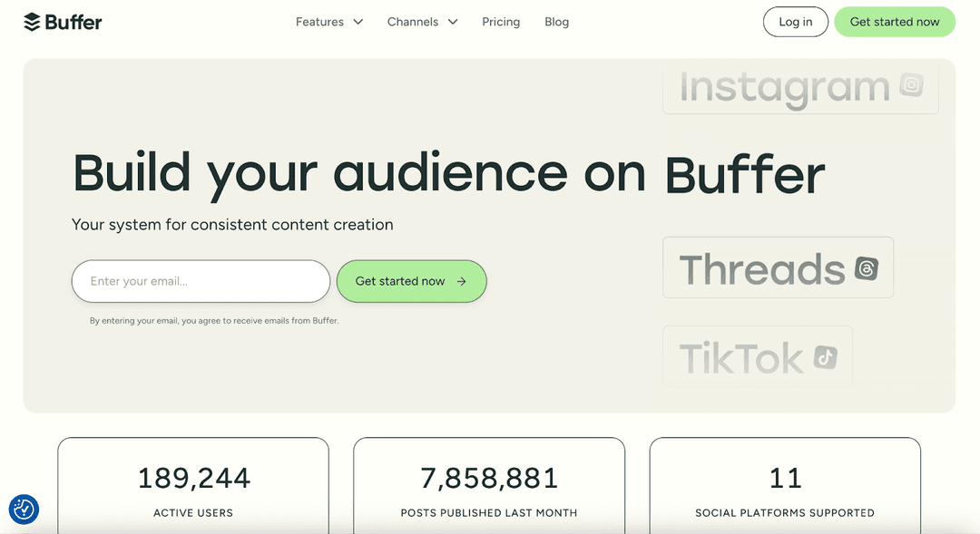Click the 11 social platforms figure
The height and width of the screenshot is (534, 980).
click(785, 479)
